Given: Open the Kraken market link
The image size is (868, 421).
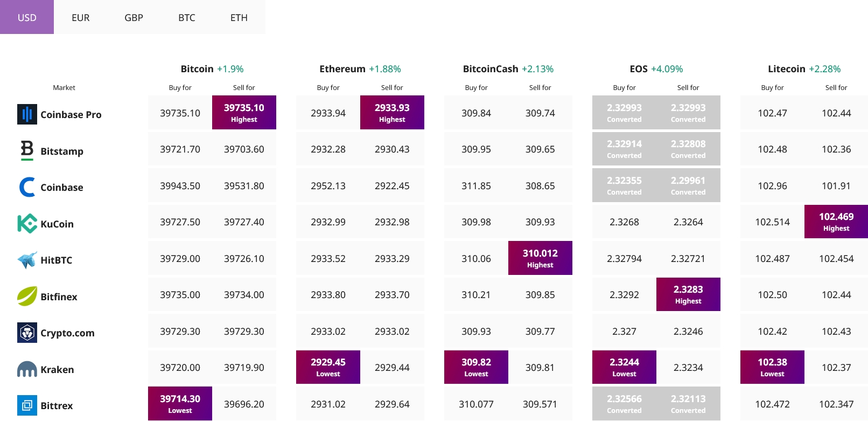Looking at the screenshot, I should tap(57, 369).
